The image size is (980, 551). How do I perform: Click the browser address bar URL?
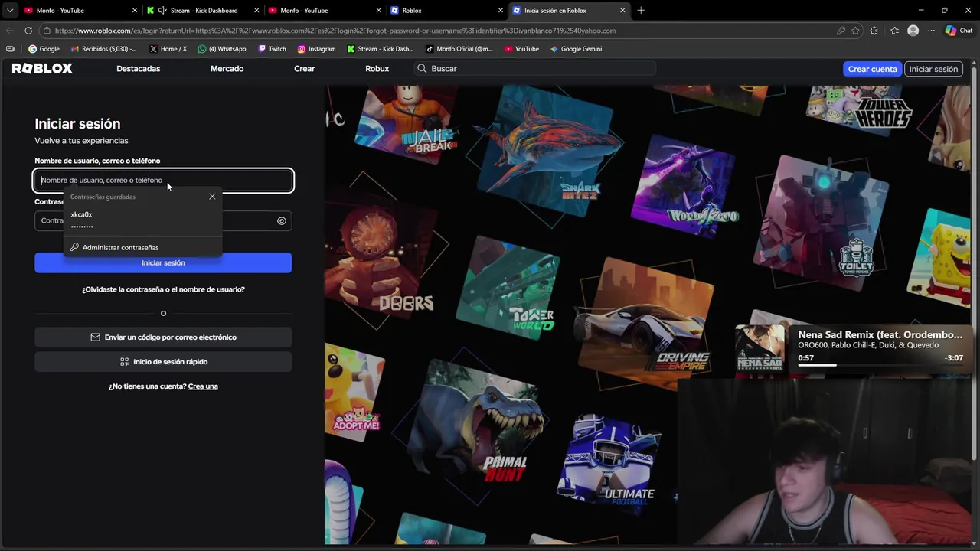335,31
